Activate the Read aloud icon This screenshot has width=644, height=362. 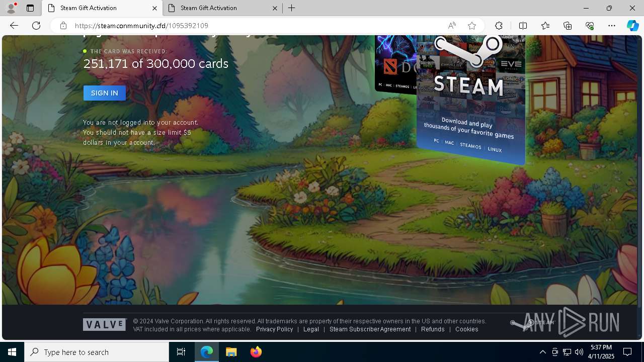[x=452, y=26]
